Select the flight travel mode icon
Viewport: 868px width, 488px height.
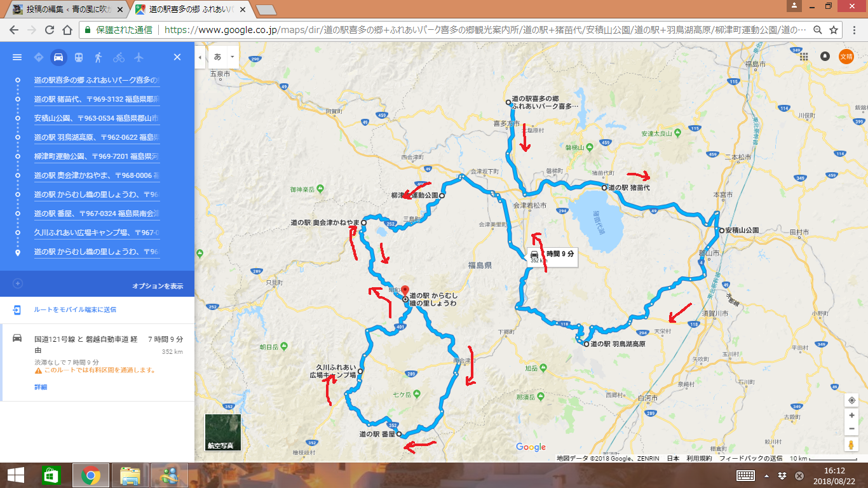click(x=139, y=57)
